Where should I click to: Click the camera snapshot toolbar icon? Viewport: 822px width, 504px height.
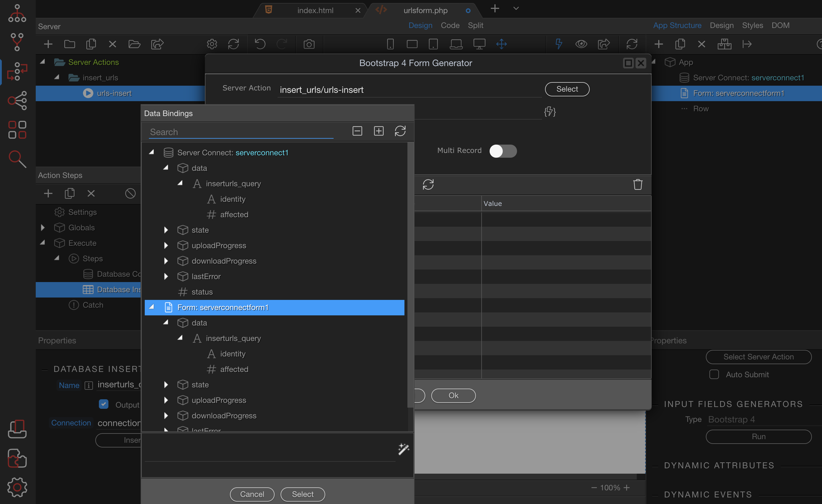[x=309, y=44]
